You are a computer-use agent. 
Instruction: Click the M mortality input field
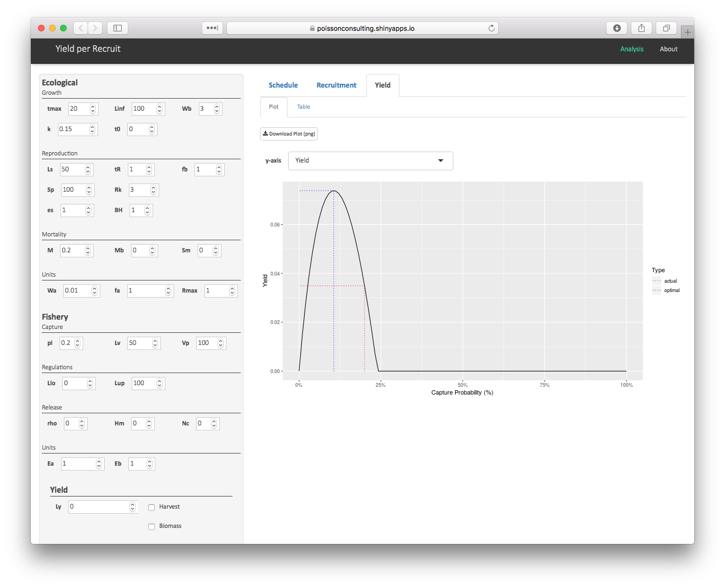pos(72,251)
